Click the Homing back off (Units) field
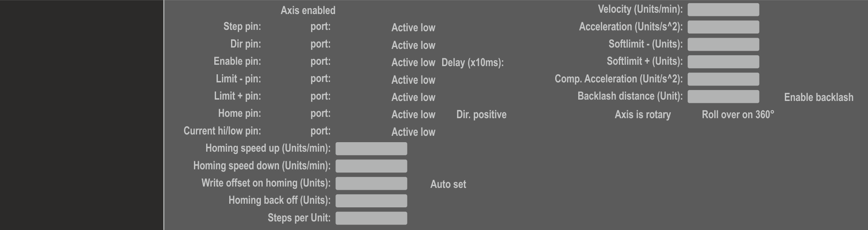This screenshot has height=230, width=868. click(x=371, y=201)
